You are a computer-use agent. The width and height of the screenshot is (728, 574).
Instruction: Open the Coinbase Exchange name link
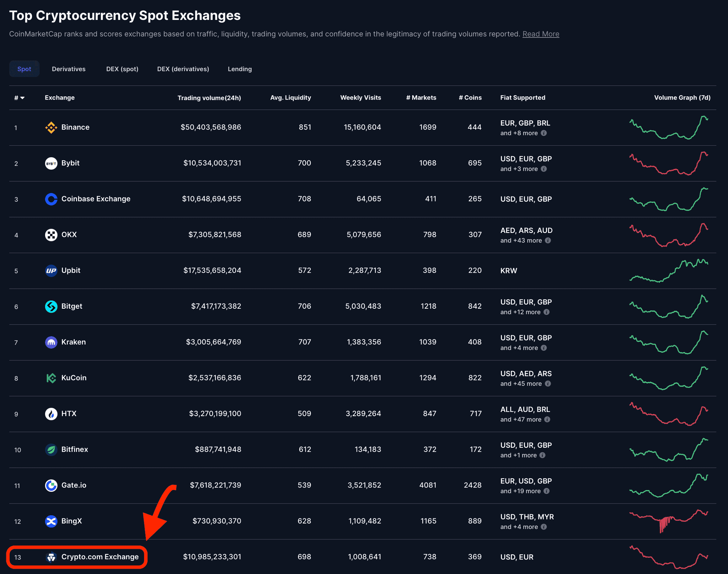pos(96,199)
